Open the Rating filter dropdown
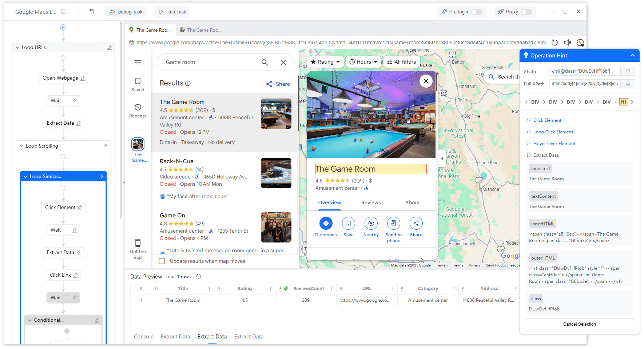Screen dimensions: 644x349 point(326,62)
